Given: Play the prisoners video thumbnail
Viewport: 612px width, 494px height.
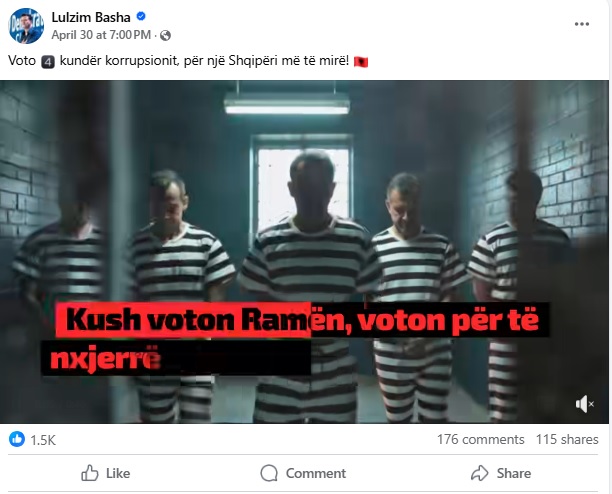Looking at the screenshot, I should pyautogui.click(x=304, y=252).
